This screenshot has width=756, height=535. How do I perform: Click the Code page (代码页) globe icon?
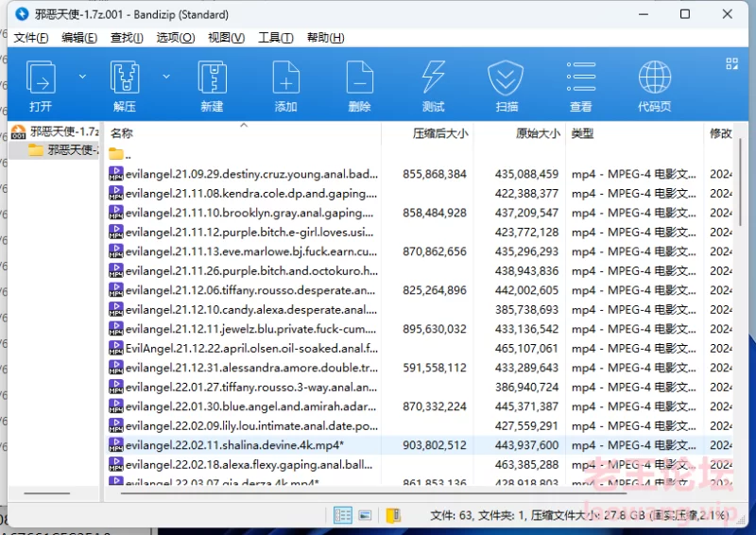(x=655, y=78)
